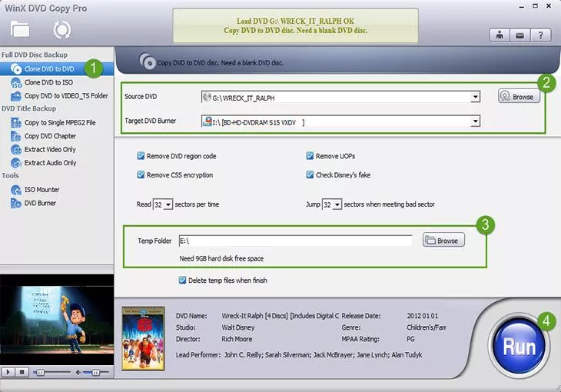Viewport: 561px width, 392px height.
Task: Expand the Source DVD dropdown
Action: (475, 97)
